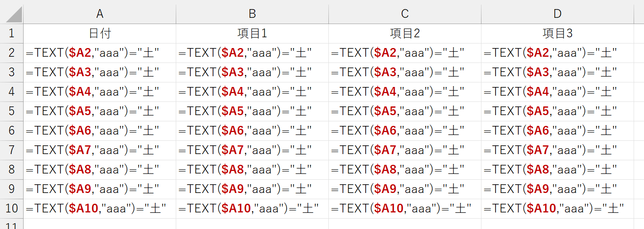Image resolution: width=644 pixels, height=229 pixels.
Task: Select cell A2 with $A2 formula
Action: (100, 53)
